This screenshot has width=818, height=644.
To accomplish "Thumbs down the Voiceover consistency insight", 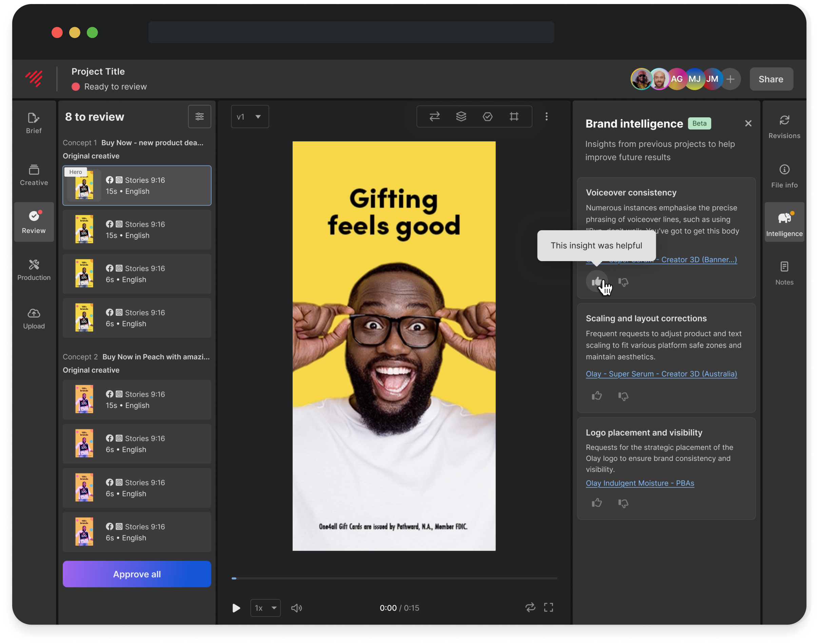I will (623, 282).
